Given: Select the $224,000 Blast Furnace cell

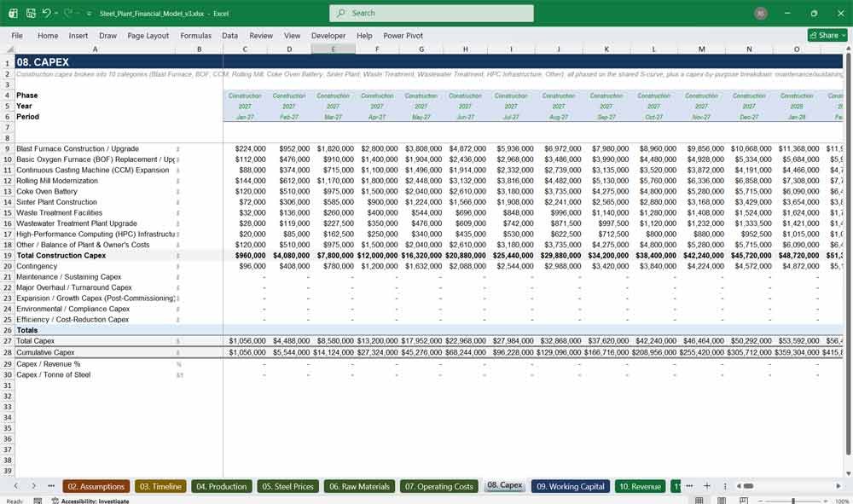Looking at the screenshot, I should click(246, 148).
